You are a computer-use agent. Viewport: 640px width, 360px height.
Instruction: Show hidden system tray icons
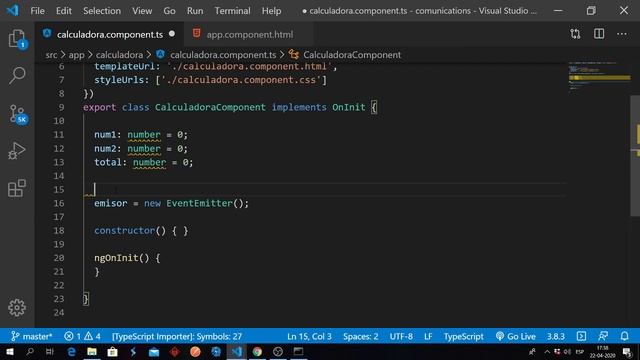547,351
